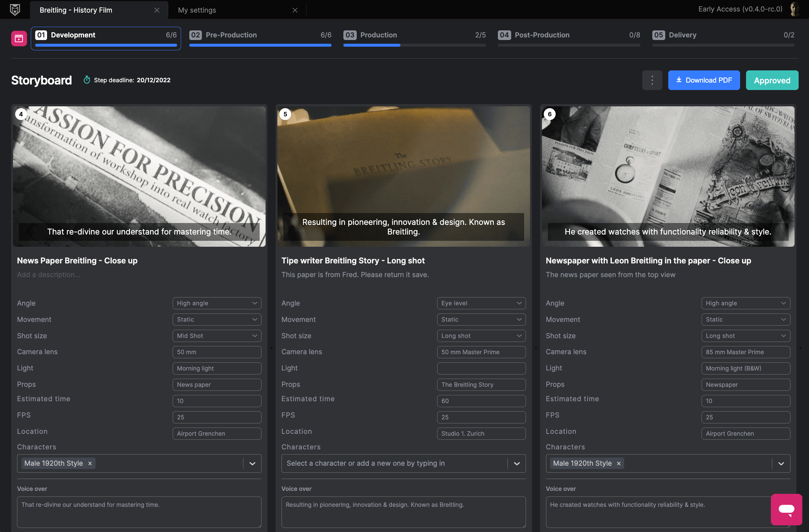Click Add a description field on shot 4
809x532 pixels.
click(x=49, y=275)
